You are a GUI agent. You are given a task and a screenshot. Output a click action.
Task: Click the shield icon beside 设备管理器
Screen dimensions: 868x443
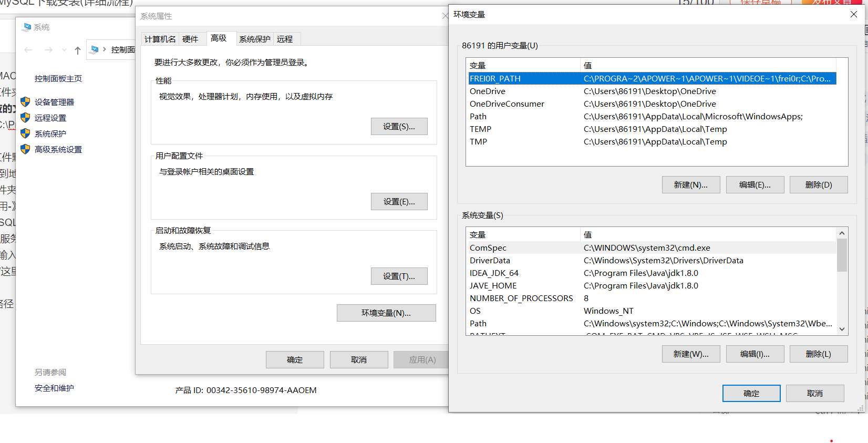tap(25, 102)
